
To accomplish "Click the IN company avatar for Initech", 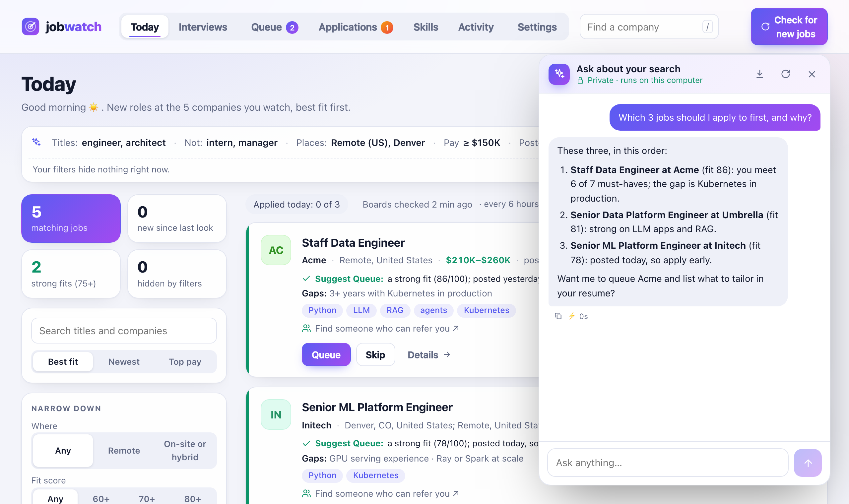I will click(x=276, y=414).
